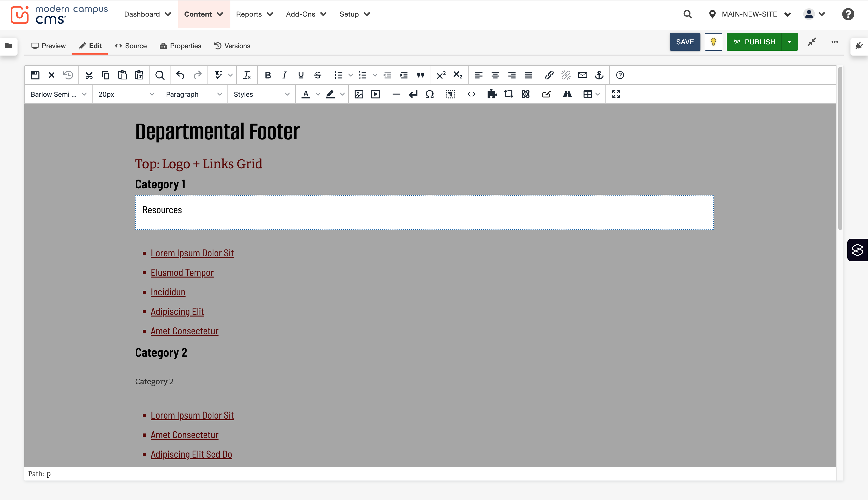Toggle italic formatting
The width and height of the screenshot is (868, 500).
click(x=284, y=75)
